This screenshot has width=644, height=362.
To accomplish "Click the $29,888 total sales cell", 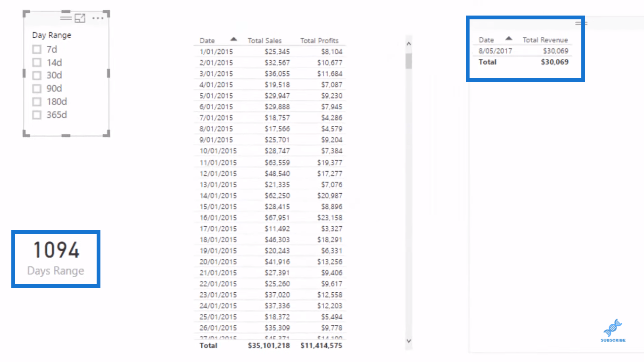I will coord(277,107).
